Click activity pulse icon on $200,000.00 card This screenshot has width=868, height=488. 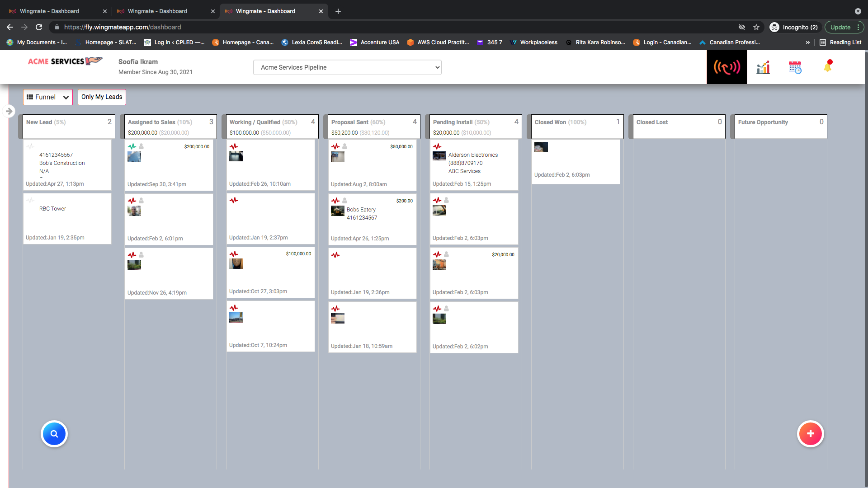(132, 146)
